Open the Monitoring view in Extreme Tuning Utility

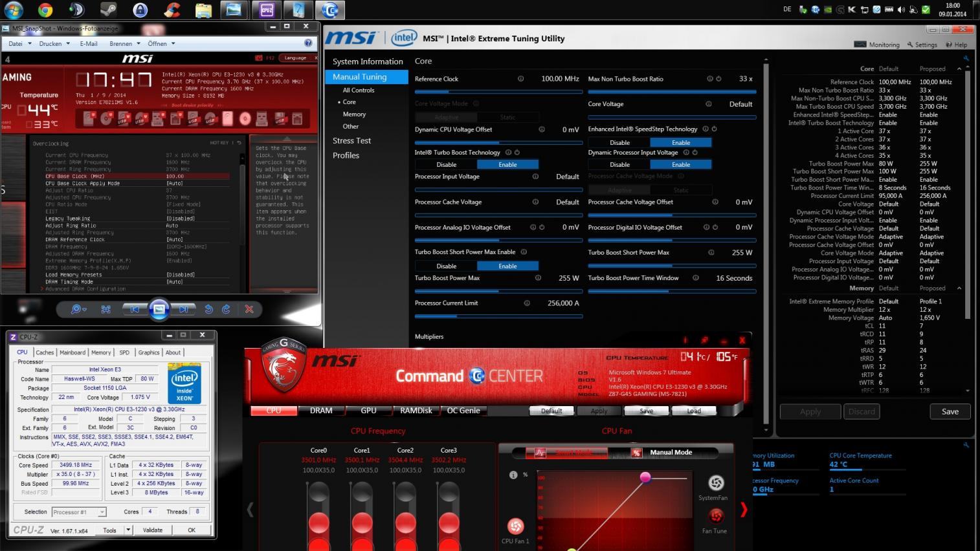point(877,45)
